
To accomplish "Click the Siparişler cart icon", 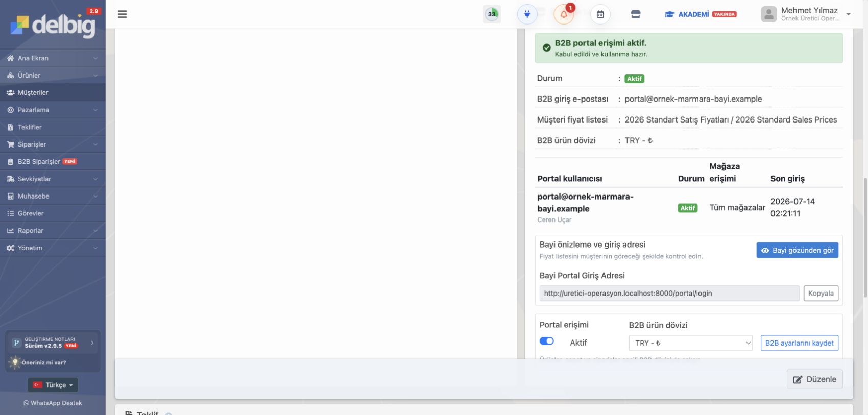I will [x=10, y=144].
